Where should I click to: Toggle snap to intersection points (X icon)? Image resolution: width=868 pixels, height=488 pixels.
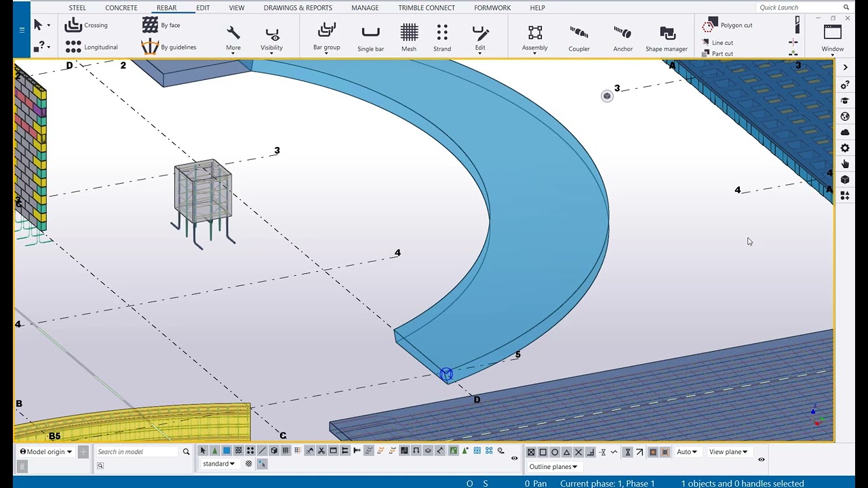click(578, 452)
